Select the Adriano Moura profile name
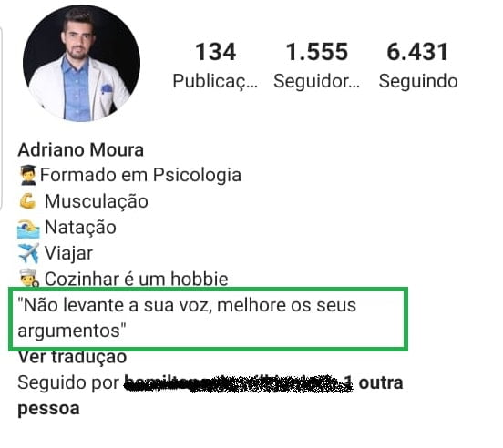Image resolution: width=503 pixels, height=448 pixels. (80, 149)
